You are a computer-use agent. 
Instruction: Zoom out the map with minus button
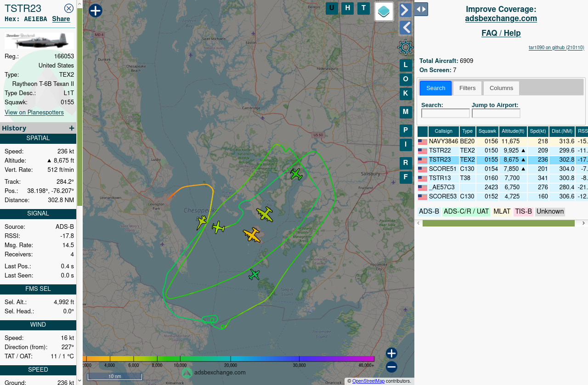click(391, 367)
